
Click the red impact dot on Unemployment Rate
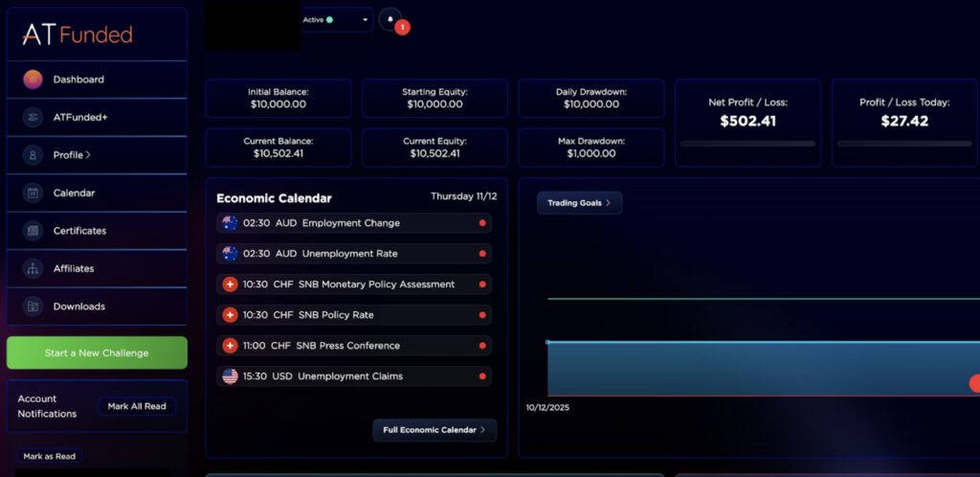pyautogui.click(x=482, y=254)
